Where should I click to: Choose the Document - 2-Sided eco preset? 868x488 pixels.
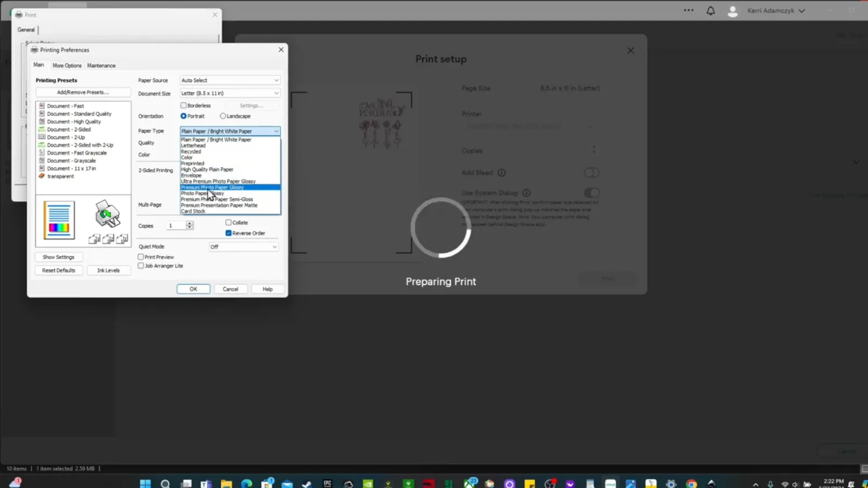point(68,130)
